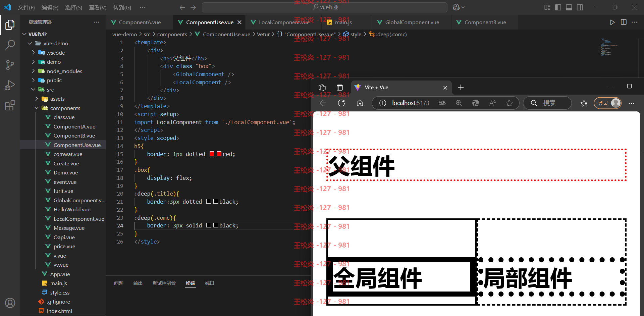Switch to the 调试控制台 panel tab

(x=164, y=283)
